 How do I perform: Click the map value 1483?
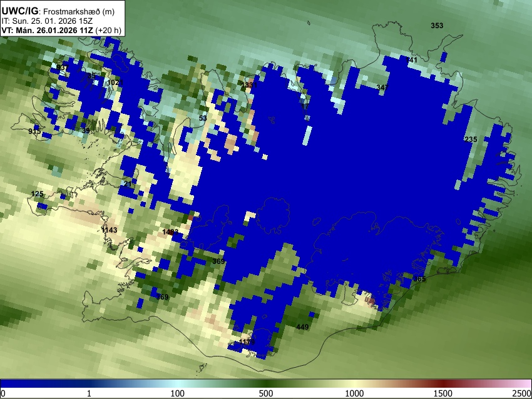pos(170,232)
